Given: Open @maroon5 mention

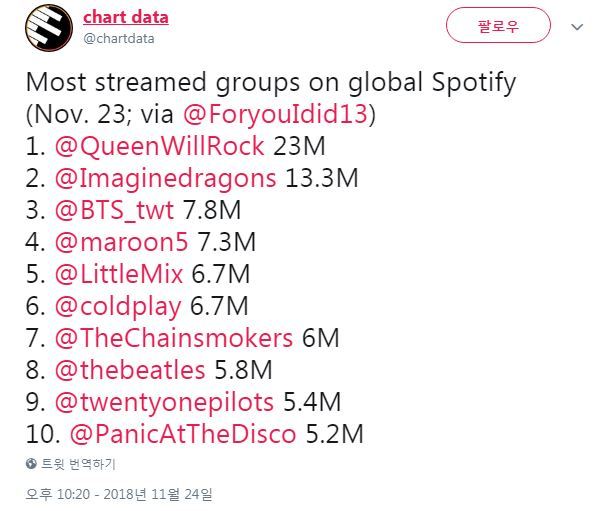Looking at the screenshot, I should pyautogui.click(x=121, y=242).
